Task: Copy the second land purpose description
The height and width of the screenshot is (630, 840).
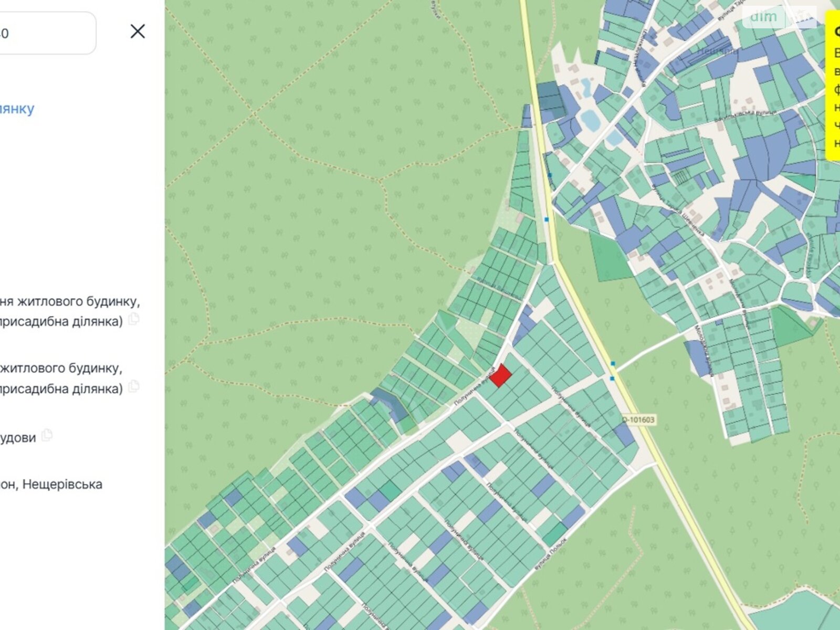Action: coord(134,387)
